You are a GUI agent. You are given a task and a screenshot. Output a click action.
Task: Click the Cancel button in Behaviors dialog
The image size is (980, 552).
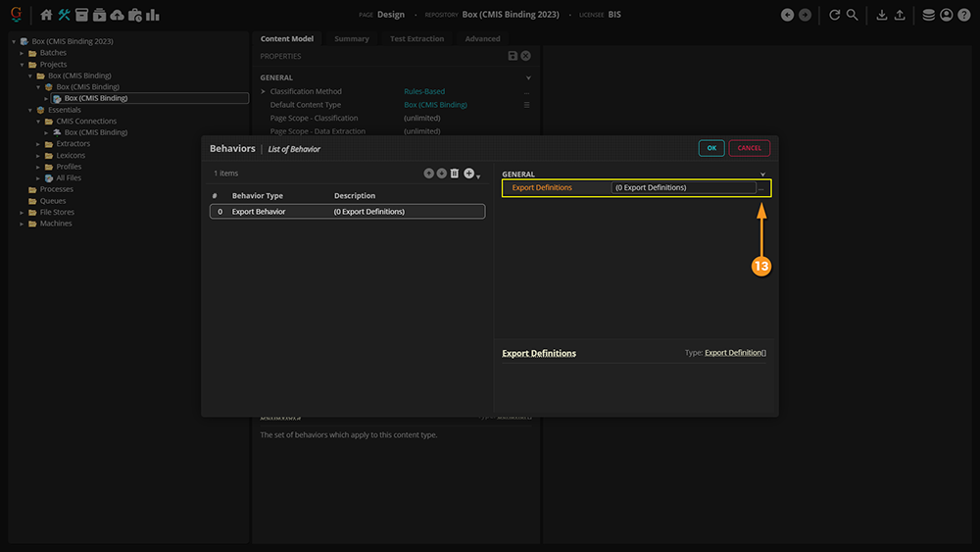[749, 148]
